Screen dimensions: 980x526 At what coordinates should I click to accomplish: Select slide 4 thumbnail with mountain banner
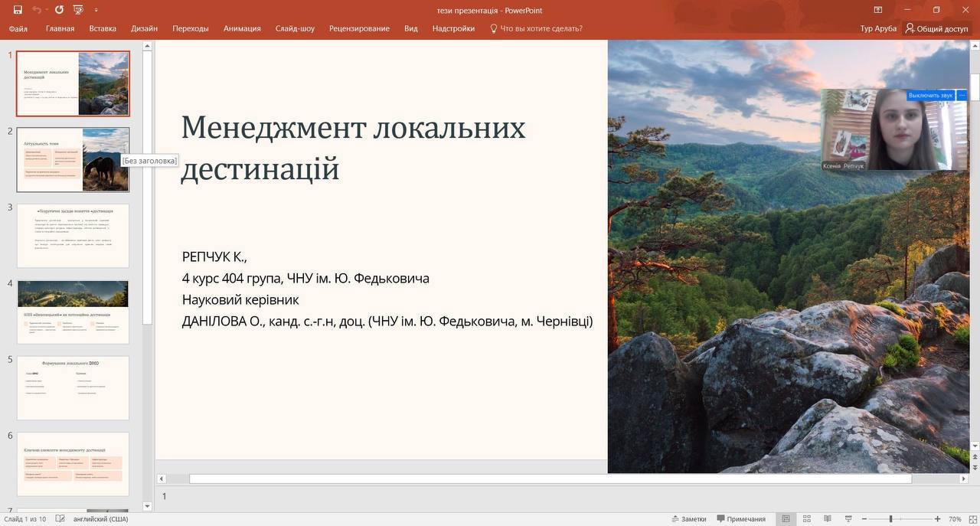click(73, 312)
